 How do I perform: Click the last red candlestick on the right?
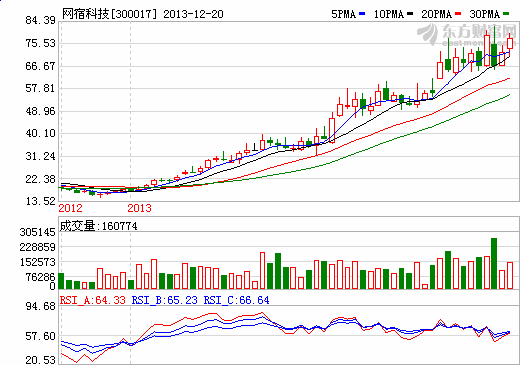(510, 43)
